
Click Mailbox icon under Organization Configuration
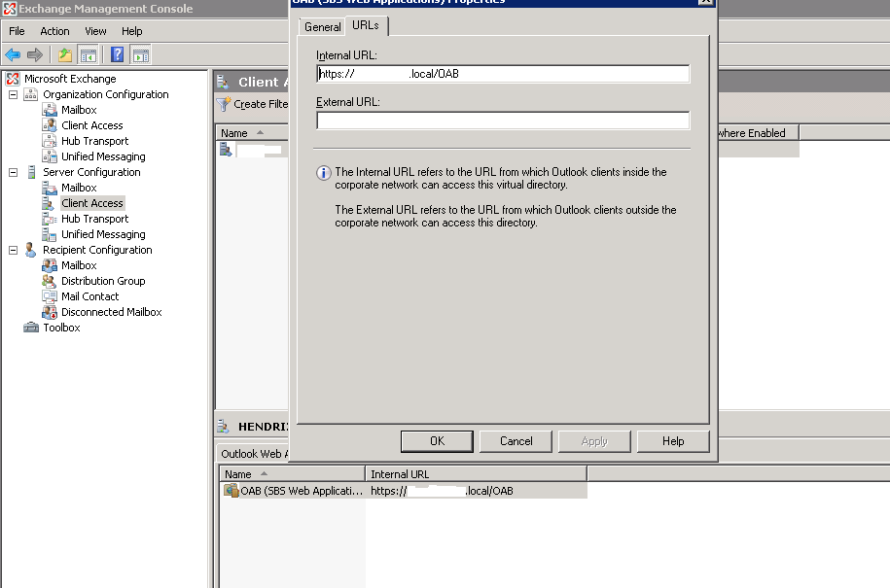[x=50, y=110]
